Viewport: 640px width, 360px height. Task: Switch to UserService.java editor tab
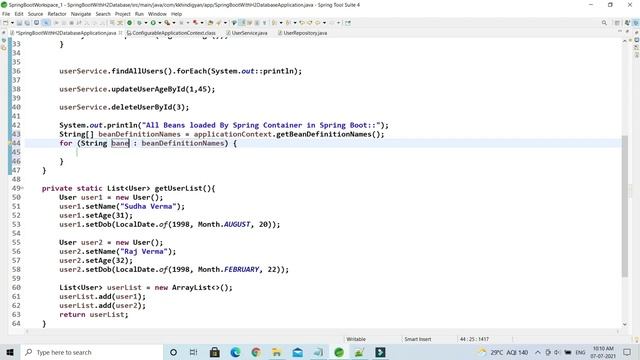[247, 33]
